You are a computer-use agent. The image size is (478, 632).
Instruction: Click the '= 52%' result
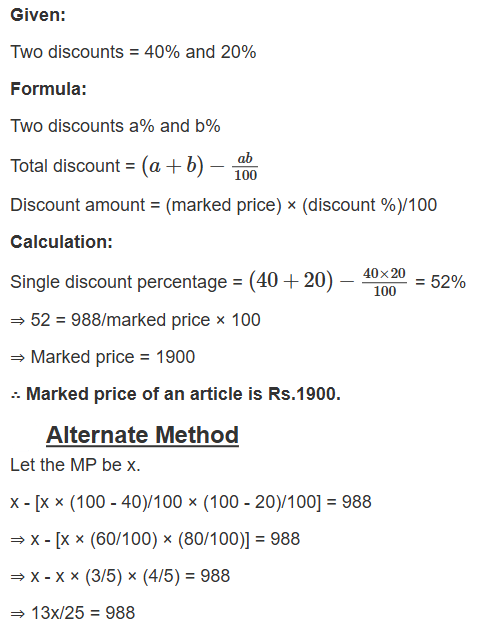click(441, 282)
